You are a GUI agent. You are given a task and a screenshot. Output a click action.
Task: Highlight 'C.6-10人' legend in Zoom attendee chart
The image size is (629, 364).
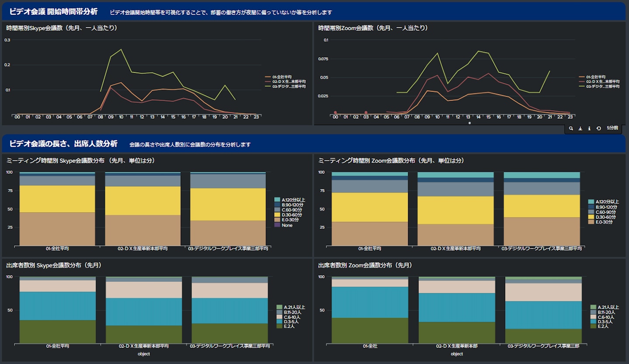(x=602, y=317)
